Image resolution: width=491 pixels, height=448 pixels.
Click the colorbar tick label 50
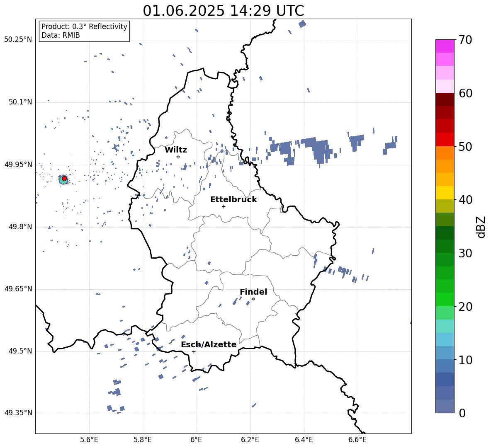click(x=465, y=147)
